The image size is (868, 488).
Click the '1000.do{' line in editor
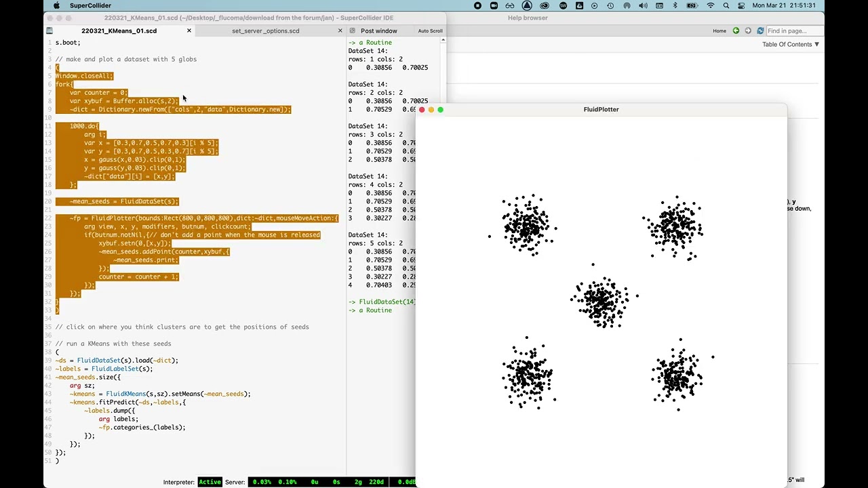click(x=84, y=126)
